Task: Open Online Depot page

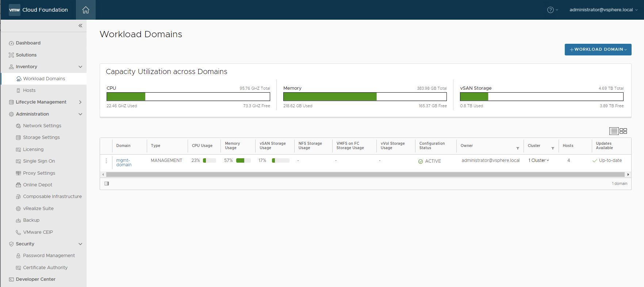Action: (x=38, y=185)
